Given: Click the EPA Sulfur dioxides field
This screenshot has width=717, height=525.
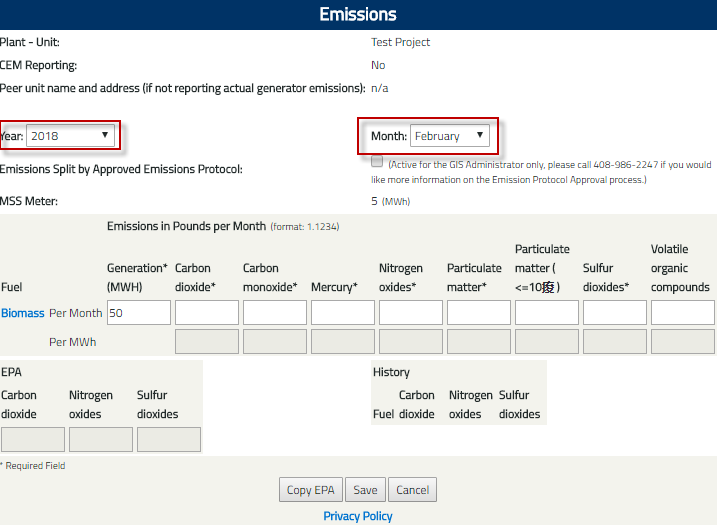Looking at the screenshot, I should pyautogui.click(x=169, y=440).
